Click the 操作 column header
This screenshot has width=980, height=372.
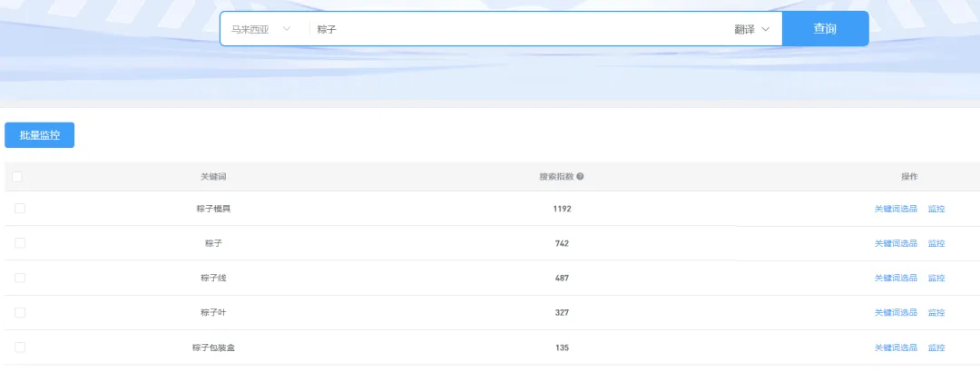pyautogui.click(x=909, y=177)
